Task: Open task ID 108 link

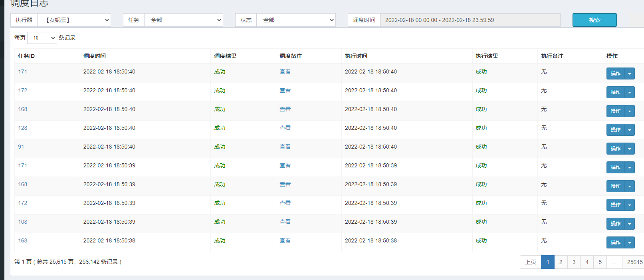Action: pos(23,222)
